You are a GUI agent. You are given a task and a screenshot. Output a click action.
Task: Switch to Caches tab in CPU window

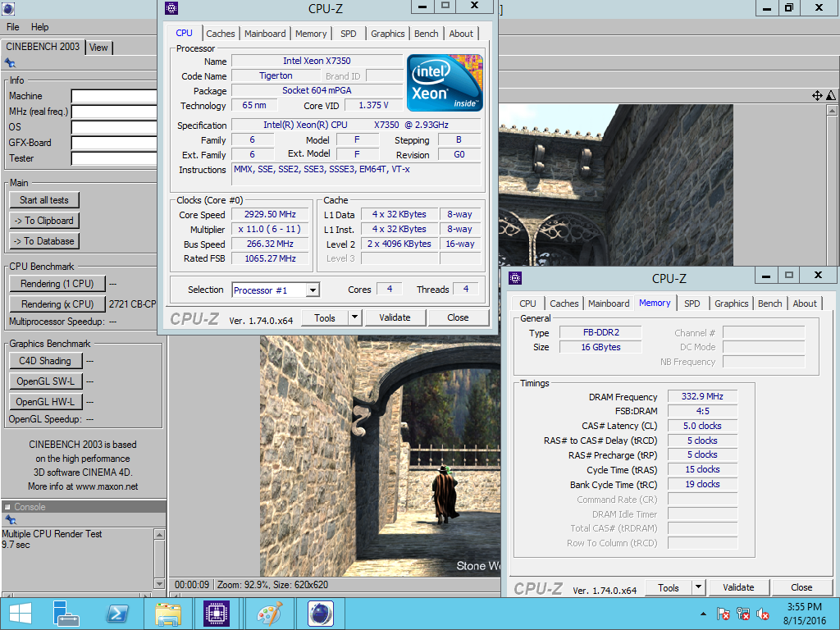click(221, 34)
